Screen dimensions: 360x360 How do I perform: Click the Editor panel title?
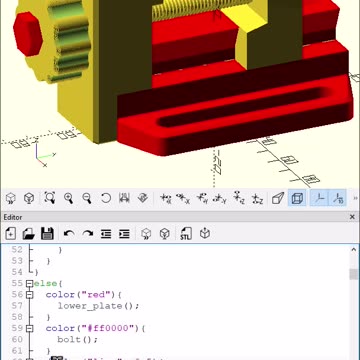click(x=13, y=217)
